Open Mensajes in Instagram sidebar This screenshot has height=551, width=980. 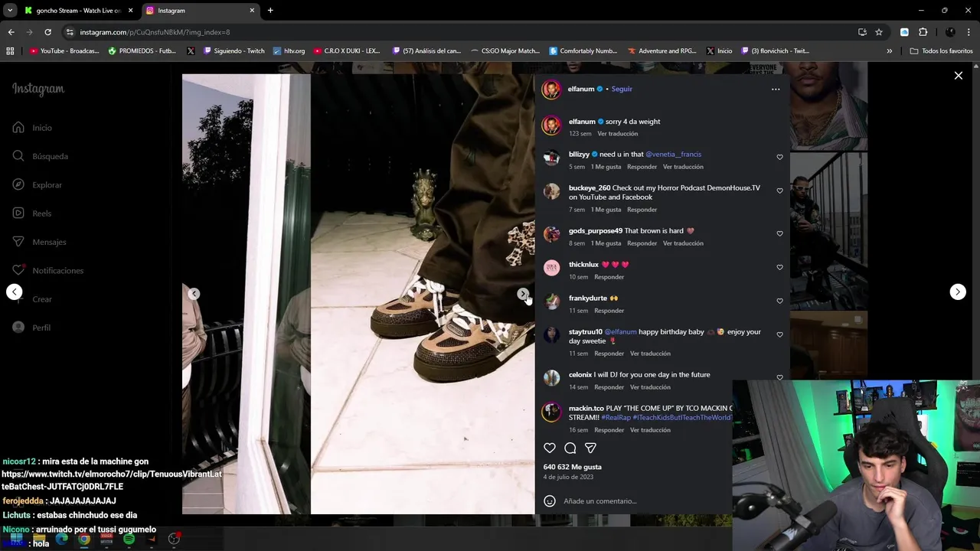point(39,242)
